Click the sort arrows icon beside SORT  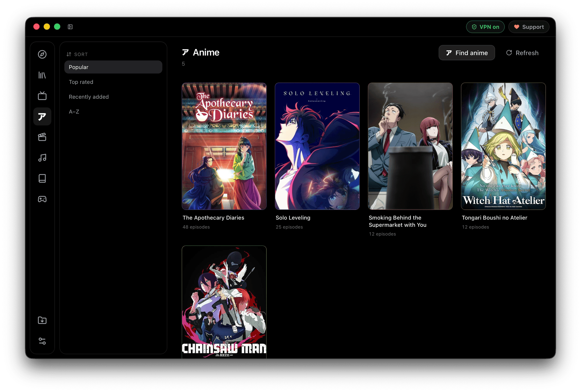point(69,54)
